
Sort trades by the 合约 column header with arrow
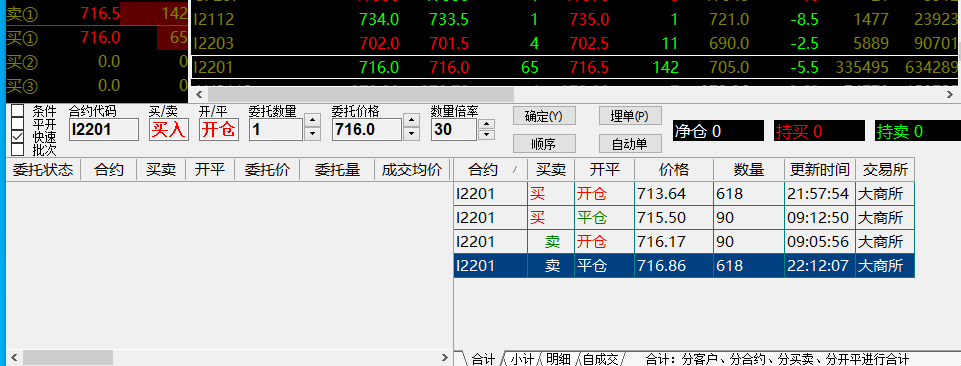coord(490,170)
